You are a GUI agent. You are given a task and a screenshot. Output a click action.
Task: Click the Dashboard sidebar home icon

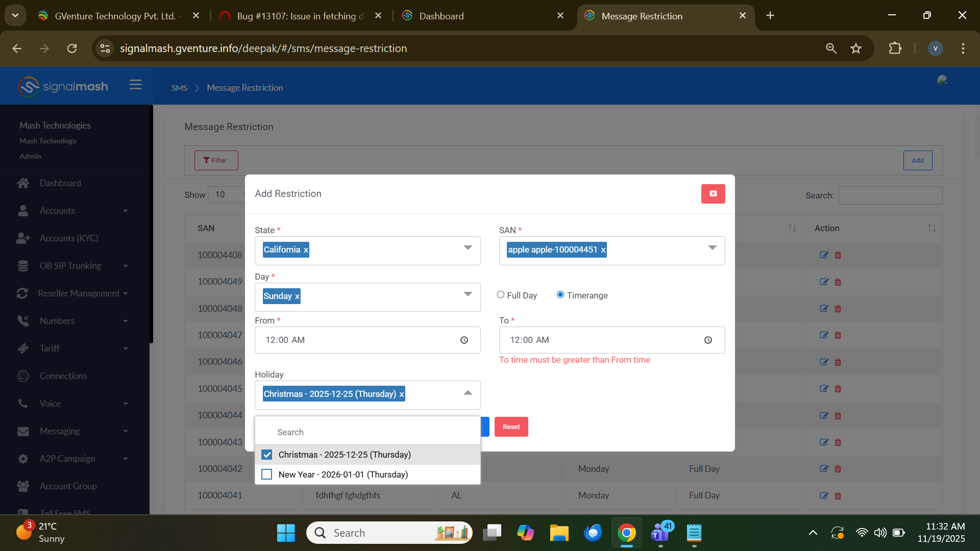coord(23,183)
